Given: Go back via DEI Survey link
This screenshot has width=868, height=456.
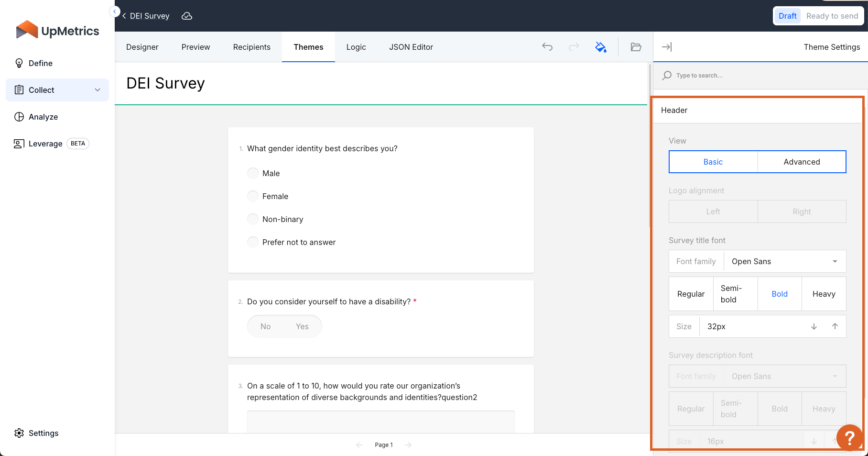Looking at the screenshot, I should tap(149, 16).
